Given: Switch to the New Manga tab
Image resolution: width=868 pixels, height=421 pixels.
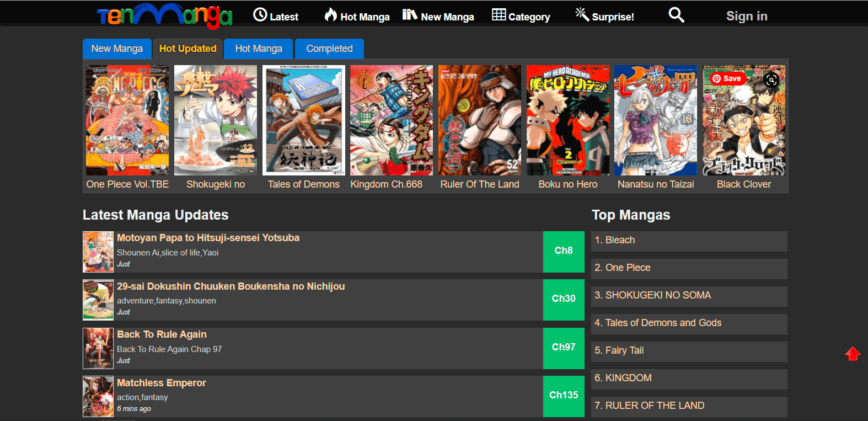Looking at the screenshot, I should [x=117, y=49].
